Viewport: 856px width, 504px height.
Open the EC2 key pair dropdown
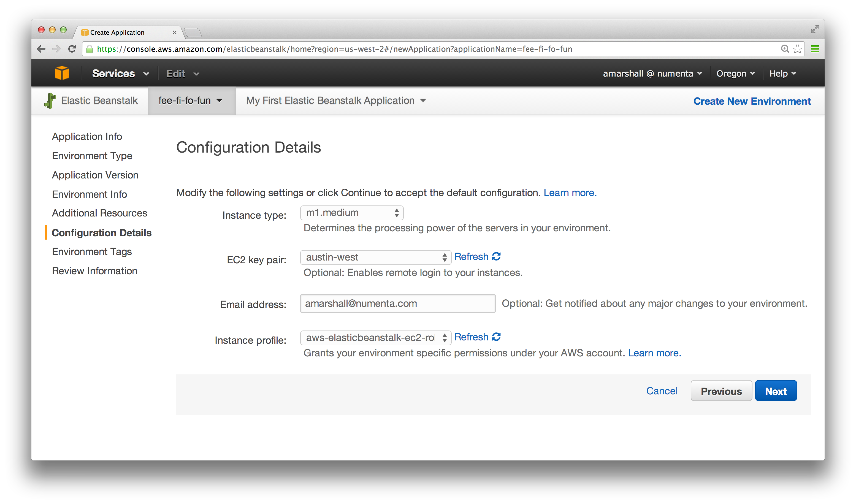(375, 258)
